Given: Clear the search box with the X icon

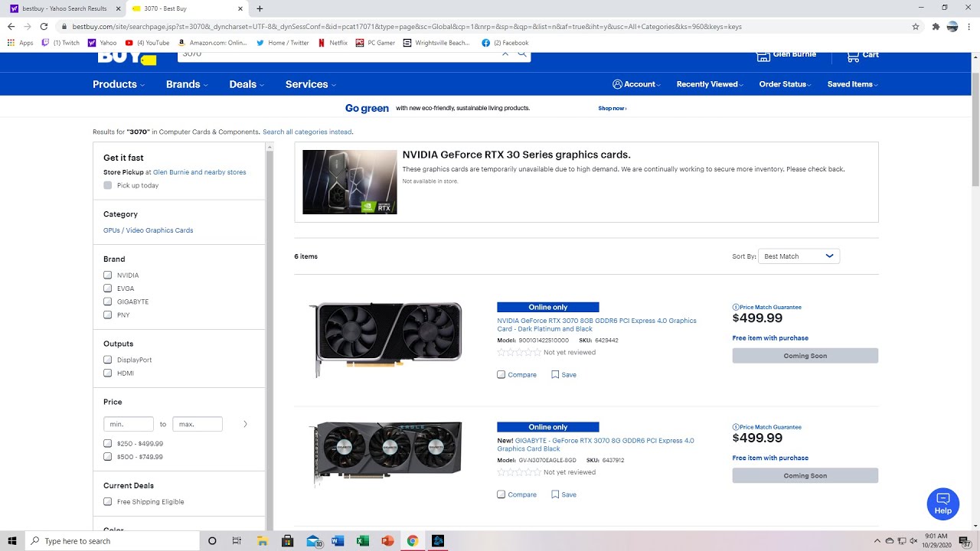Looking at the screenshot, I should 505,54.
